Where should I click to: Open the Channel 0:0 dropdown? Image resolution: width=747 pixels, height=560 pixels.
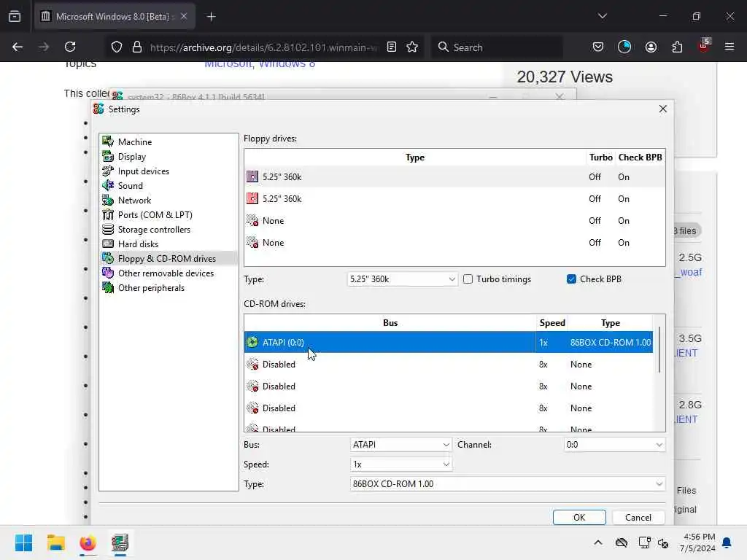pos(614,444)
